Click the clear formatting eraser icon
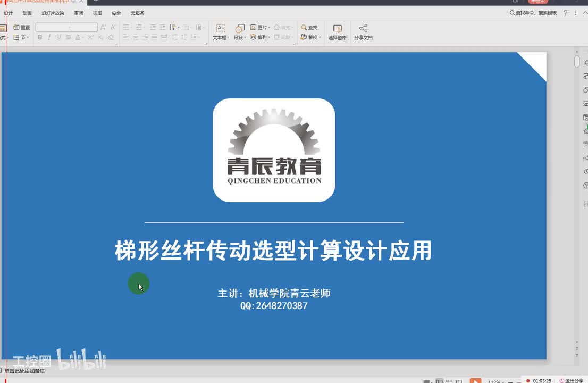This screenshot has width=588, height=383. [111, 37]
